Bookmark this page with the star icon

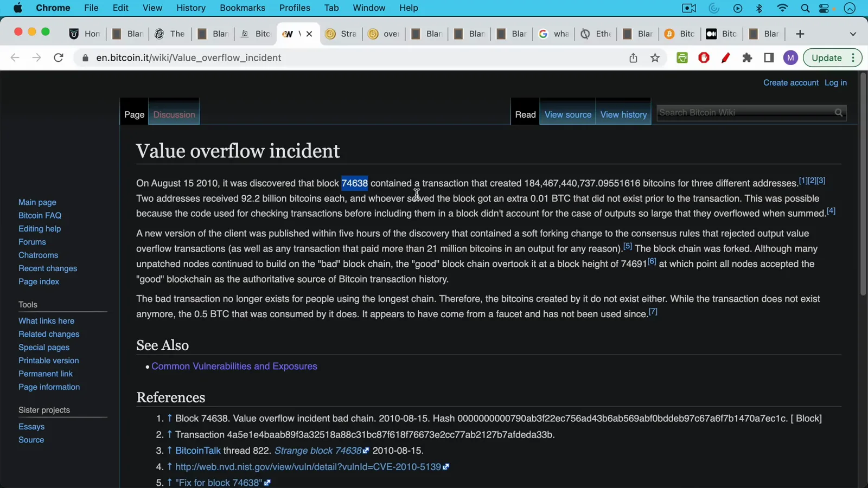655,57
